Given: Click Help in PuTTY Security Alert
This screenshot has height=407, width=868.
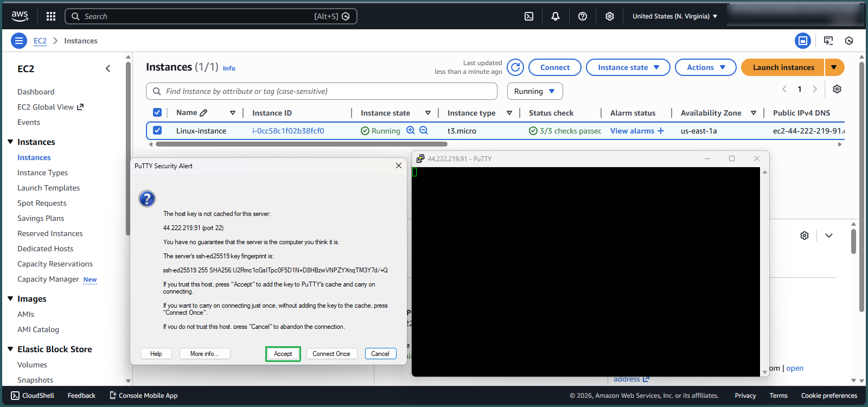Looking at the screenshot, I should point(156,354).
